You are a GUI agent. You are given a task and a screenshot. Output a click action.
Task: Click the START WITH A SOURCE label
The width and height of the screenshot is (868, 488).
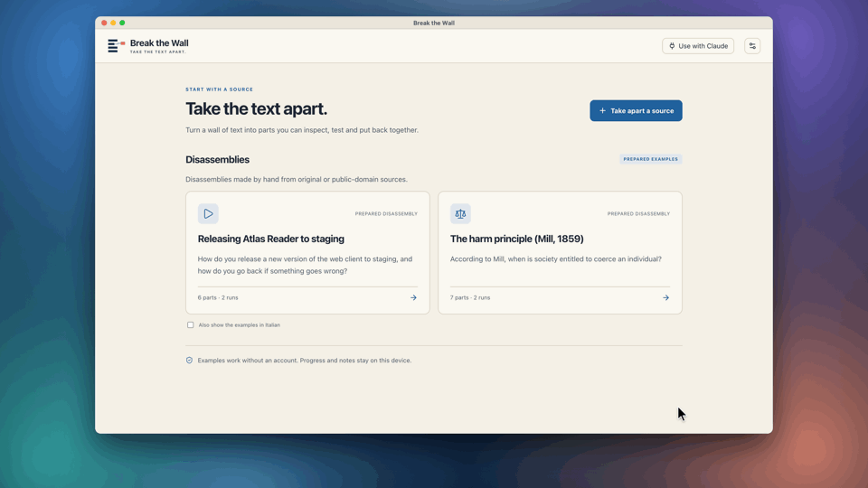[219, 89]
